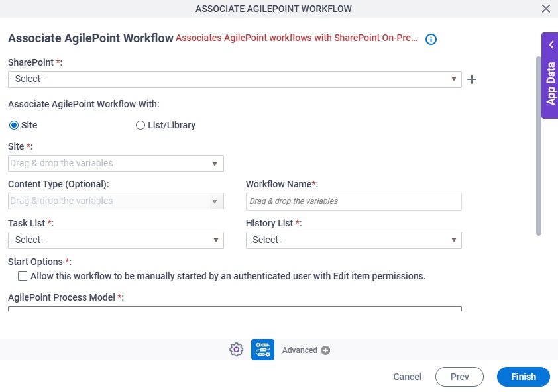The width and height of the screenshot is (558, 392).
Task: Go back with the Prev button
Action: [x=459, y=377]
